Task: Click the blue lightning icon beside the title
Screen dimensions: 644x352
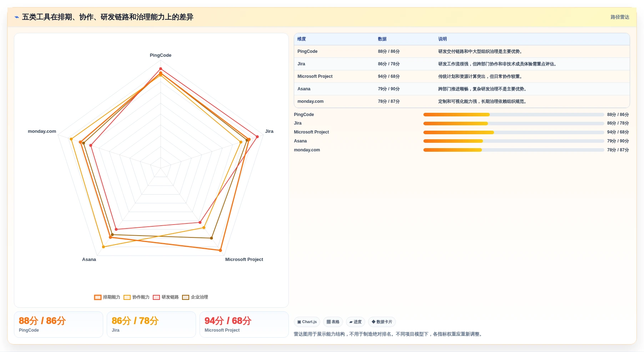Action: click(17, 17)
